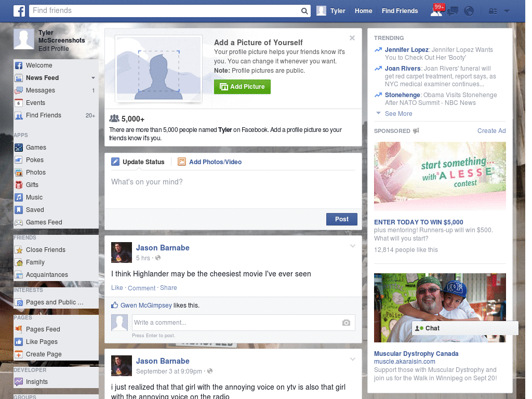Click the Facebook logo icon
This screenshot has height=399, width=532.
(19, 11)
